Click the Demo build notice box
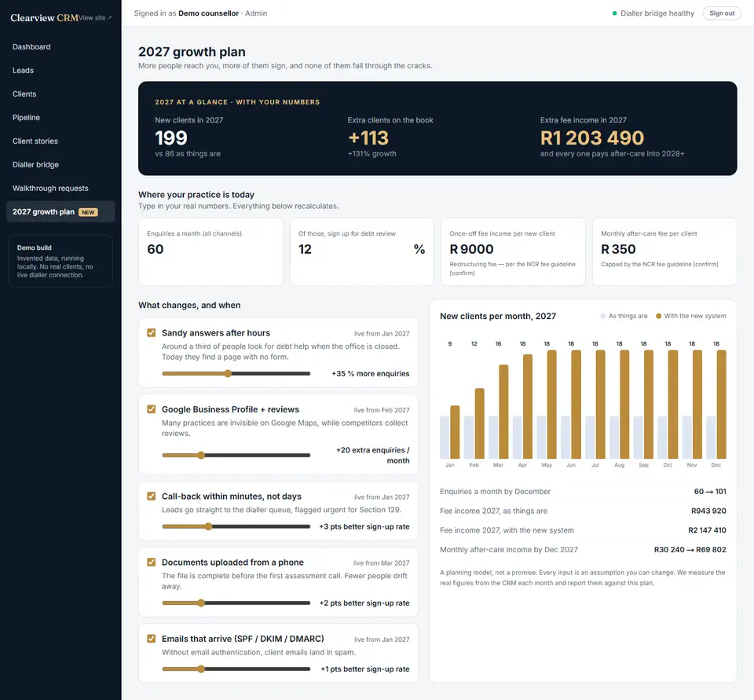754x700 pixels. 60,262
